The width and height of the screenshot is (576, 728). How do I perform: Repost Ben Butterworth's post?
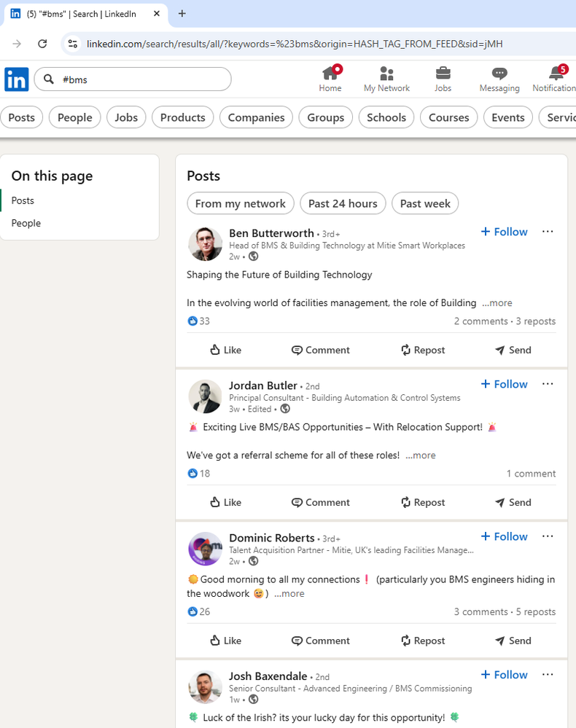[x=423, y=350]
